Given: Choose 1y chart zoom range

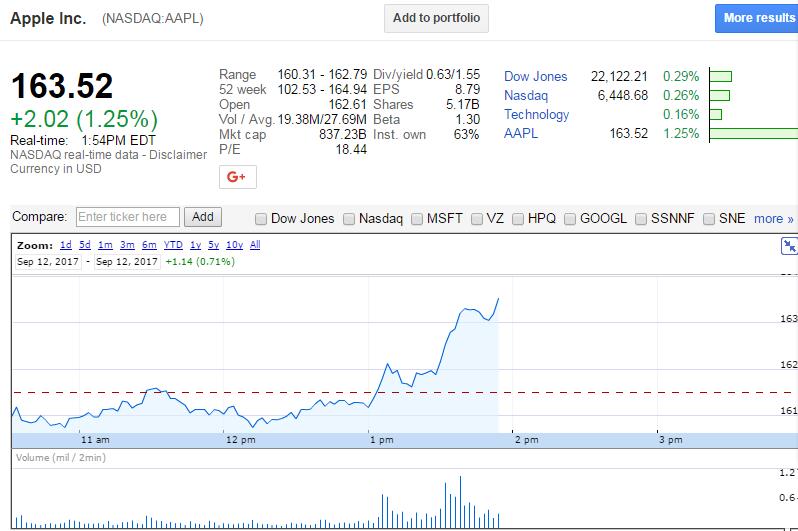Looking at the screenshot, I should click(x=195, y=245).
